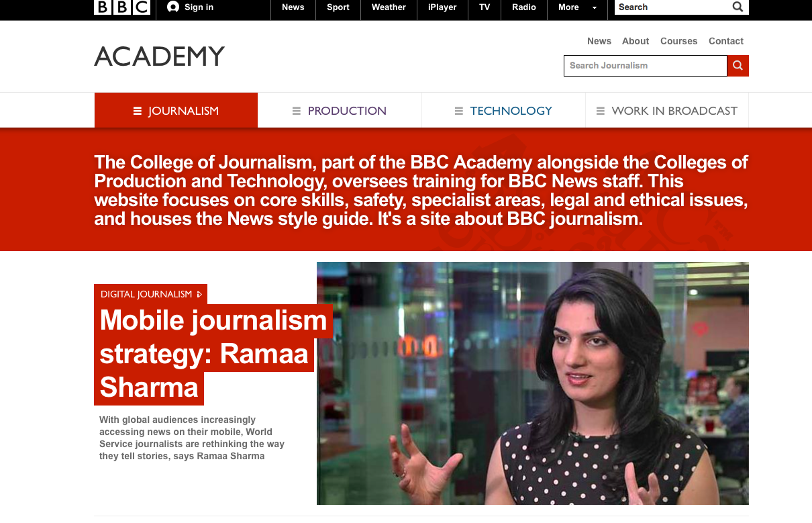Click the article summary about global audiences

tap(192, 438)
